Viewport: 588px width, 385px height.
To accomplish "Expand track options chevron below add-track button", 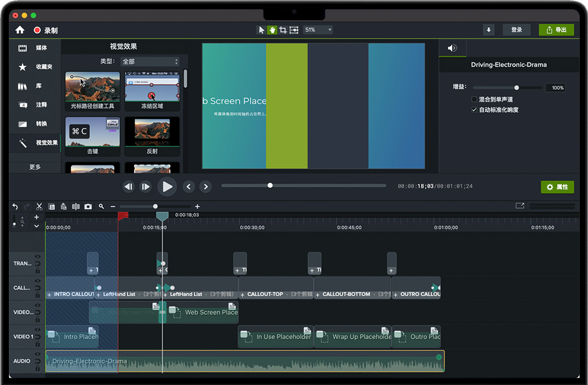I will (x=37, y=226).
